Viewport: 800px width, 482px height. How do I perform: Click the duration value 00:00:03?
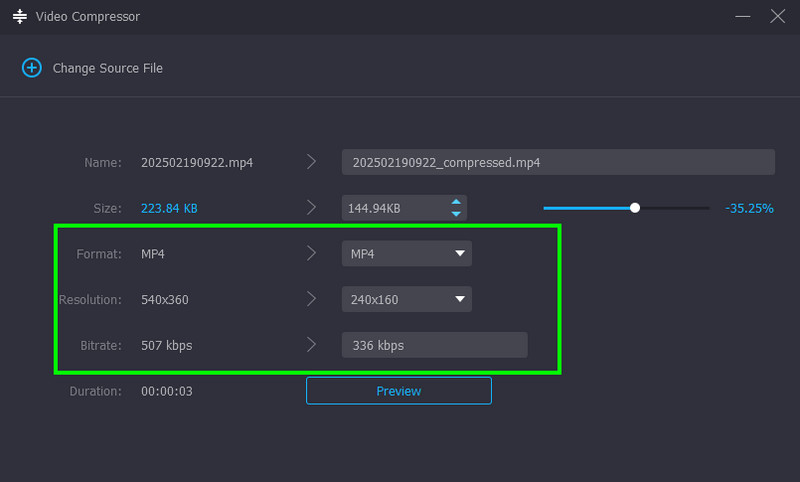(167, 391)
